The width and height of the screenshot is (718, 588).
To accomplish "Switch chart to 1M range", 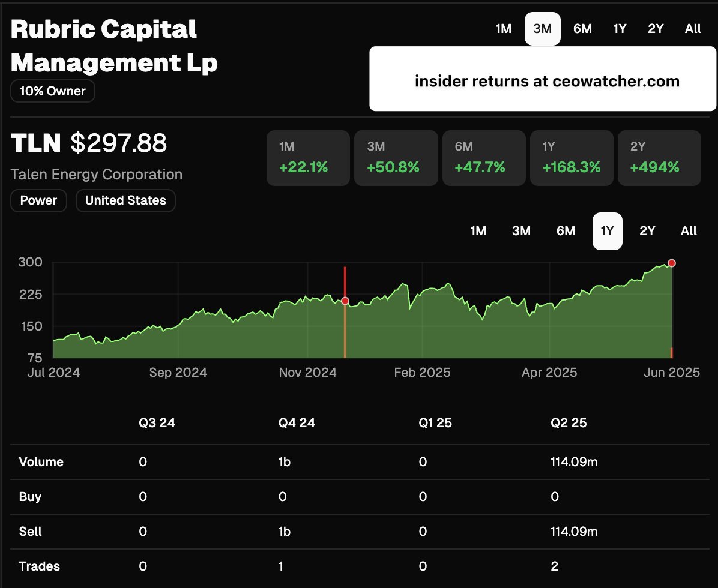I will click(478, 231).
